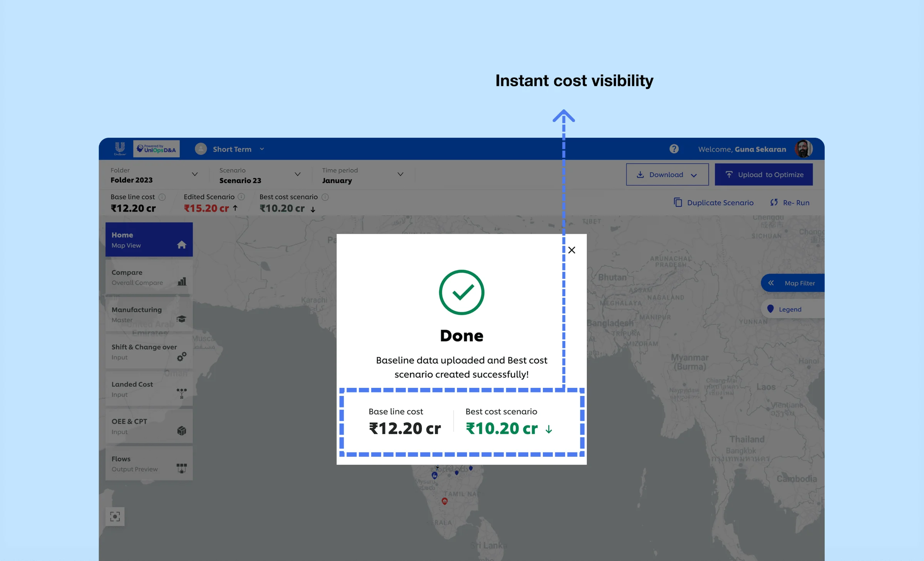Viewport: 924px width, 561px height.
Task: Expand the Map Filter panel
Action: (792, 283)
